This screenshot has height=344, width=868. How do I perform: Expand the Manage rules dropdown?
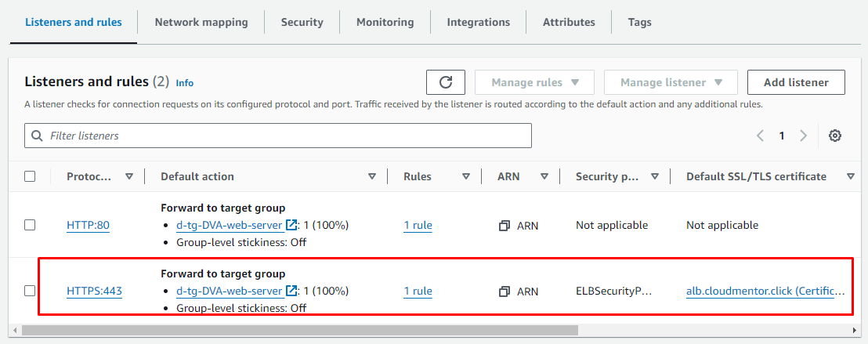534,82
